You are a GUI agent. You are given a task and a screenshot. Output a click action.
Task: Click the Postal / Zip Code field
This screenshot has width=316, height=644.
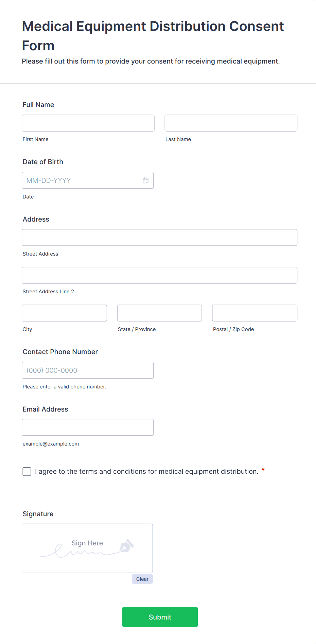coord(254,313)
